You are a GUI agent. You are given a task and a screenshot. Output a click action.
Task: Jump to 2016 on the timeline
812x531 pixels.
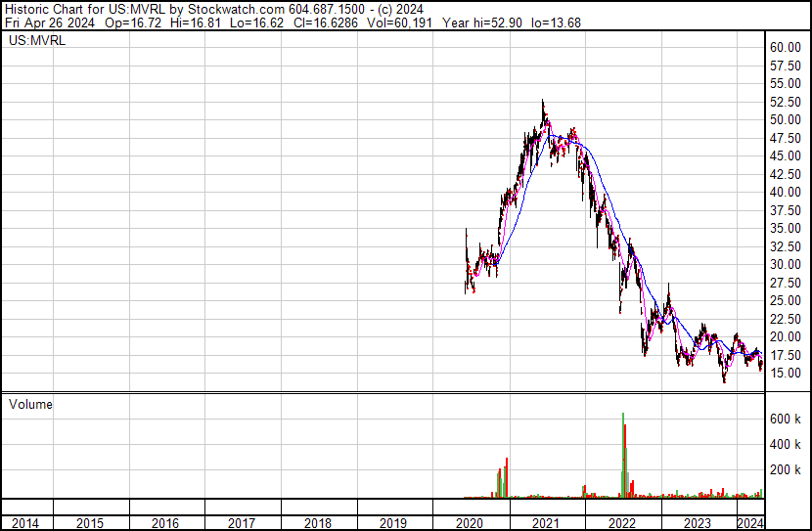point(166,523)
